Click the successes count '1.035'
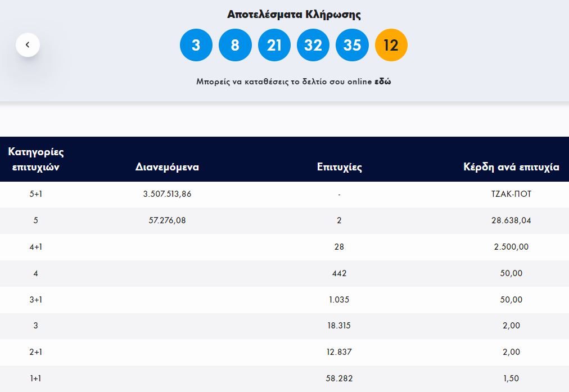The width and height of the screenshot is (569, 392). [x=339, y=299]
